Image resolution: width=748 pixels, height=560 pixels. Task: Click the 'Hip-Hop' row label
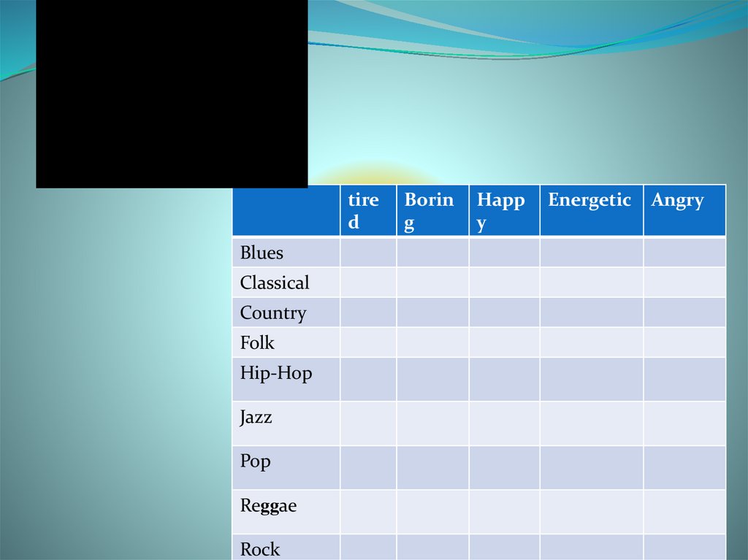point(286,380)
